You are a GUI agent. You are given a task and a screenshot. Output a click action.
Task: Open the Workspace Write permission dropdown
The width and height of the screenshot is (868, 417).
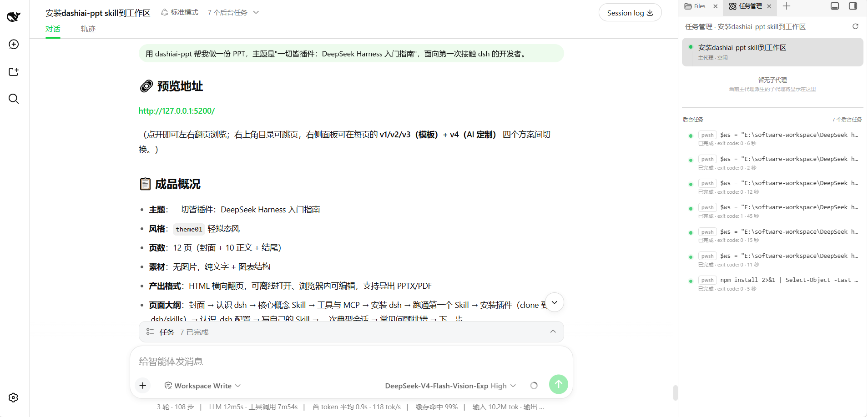202,386
